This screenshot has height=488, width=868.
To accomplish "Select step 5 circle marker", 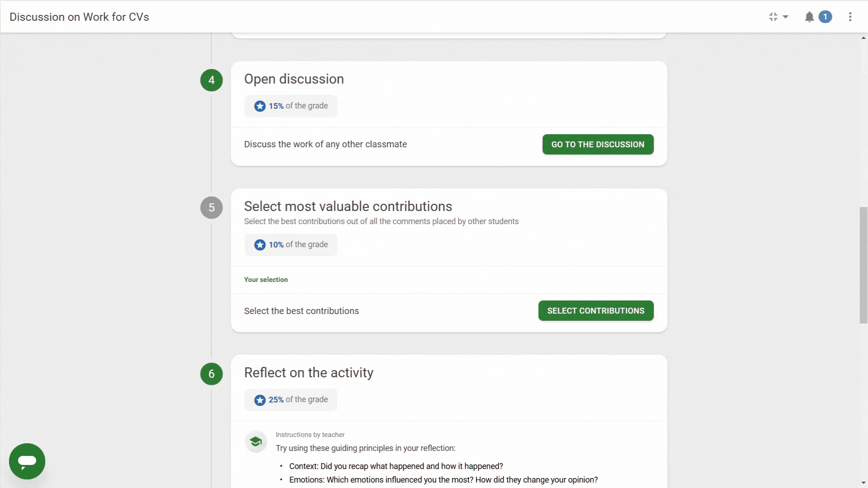I will pos(212,207).
